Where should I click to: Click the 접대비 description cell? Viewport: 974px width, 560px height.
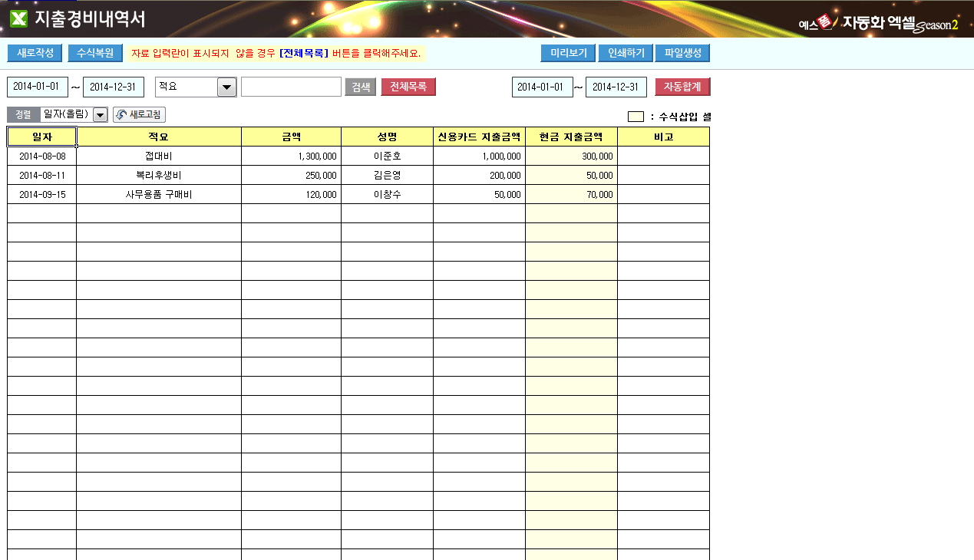159,156
